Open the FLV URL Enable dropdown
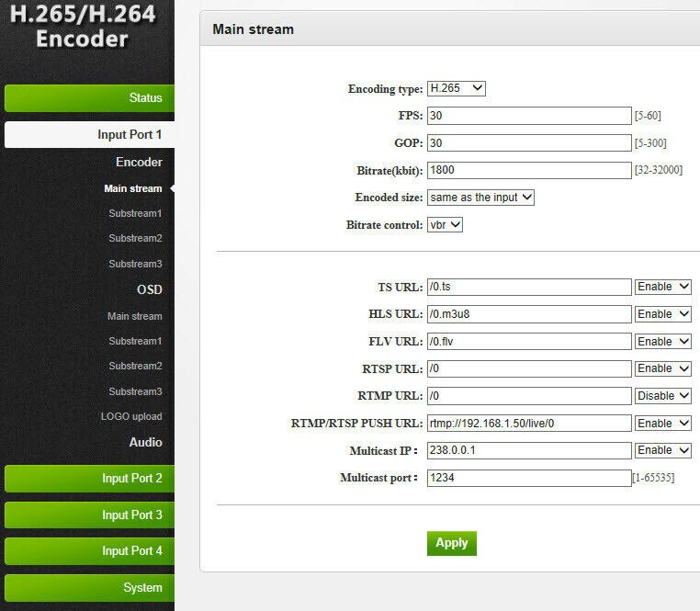This screenshot has width=700, height=611. click(x=663, y=341)
